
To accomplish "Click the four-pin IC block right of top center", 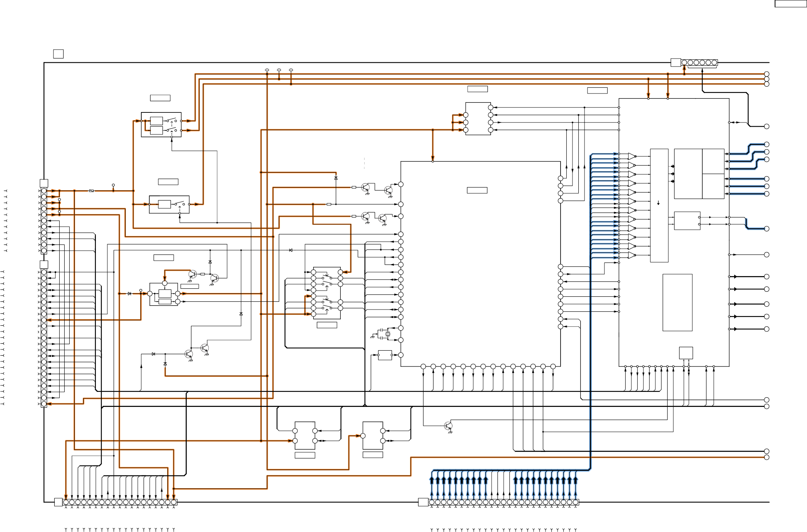I will coord(478,119).
